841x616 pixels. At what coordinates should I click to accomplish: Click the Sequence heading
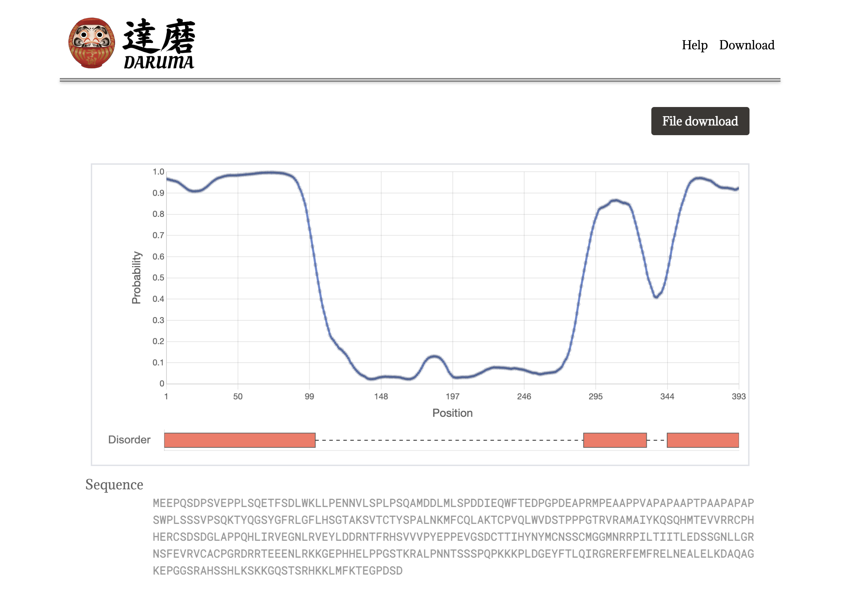[x=114, y=484]
